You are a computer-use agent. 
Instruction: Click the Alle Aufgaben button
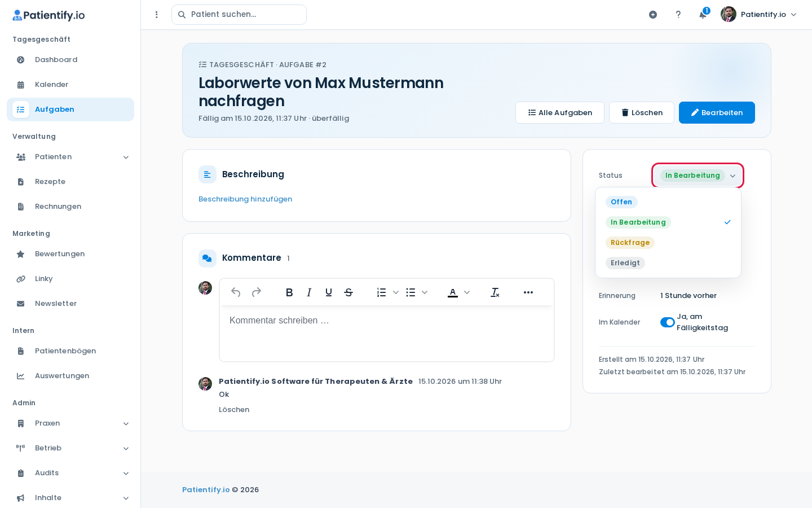560,112
